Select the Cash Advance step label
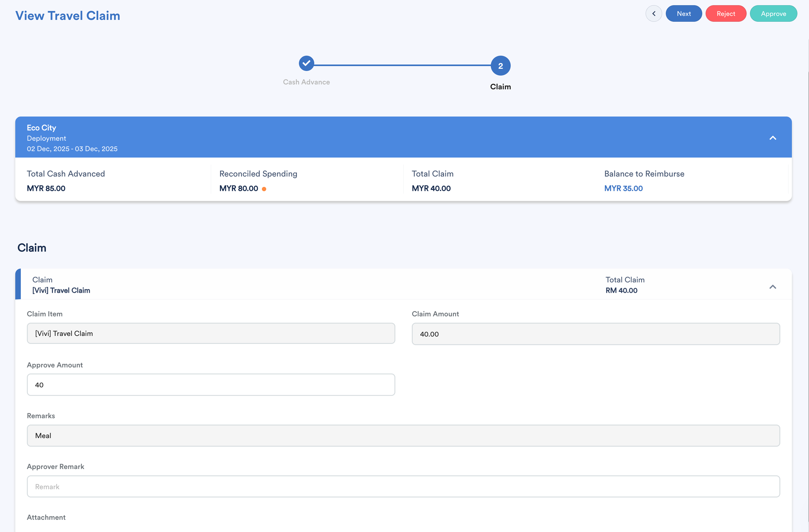The image size is (809, 532). point(306,82)
